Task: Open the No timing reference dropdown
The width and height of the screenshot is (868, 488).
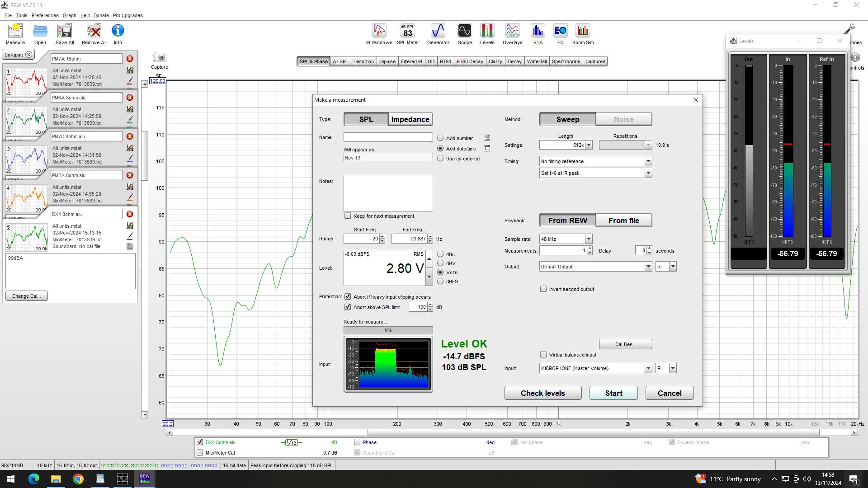Action: (x=648, y=161)
